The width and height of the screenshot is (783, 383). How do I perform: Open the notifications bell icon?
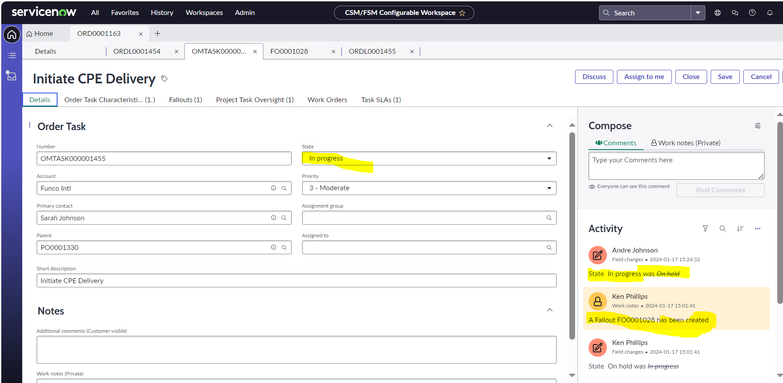(x=770, y=13)
